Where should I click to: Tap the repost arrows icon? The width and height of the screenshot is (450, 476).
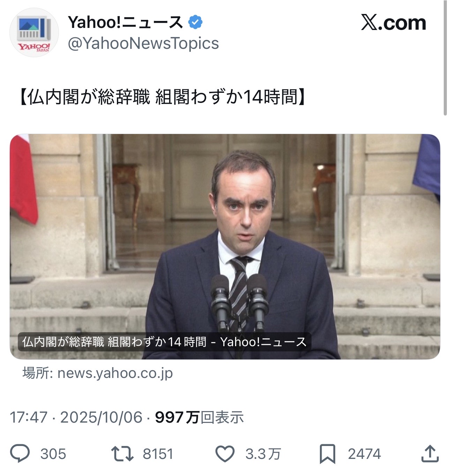pos(122,454)
